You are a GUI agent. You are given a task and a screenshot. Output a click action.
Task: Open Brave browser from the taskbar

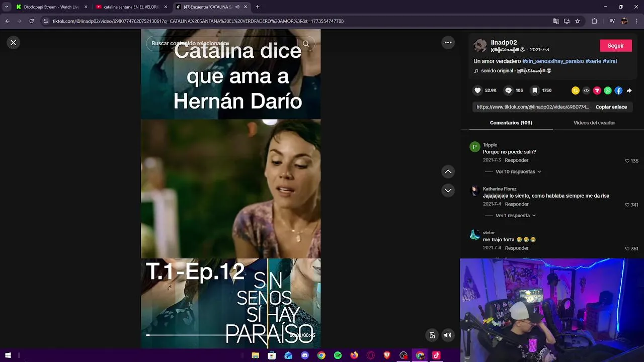(387, 355)
